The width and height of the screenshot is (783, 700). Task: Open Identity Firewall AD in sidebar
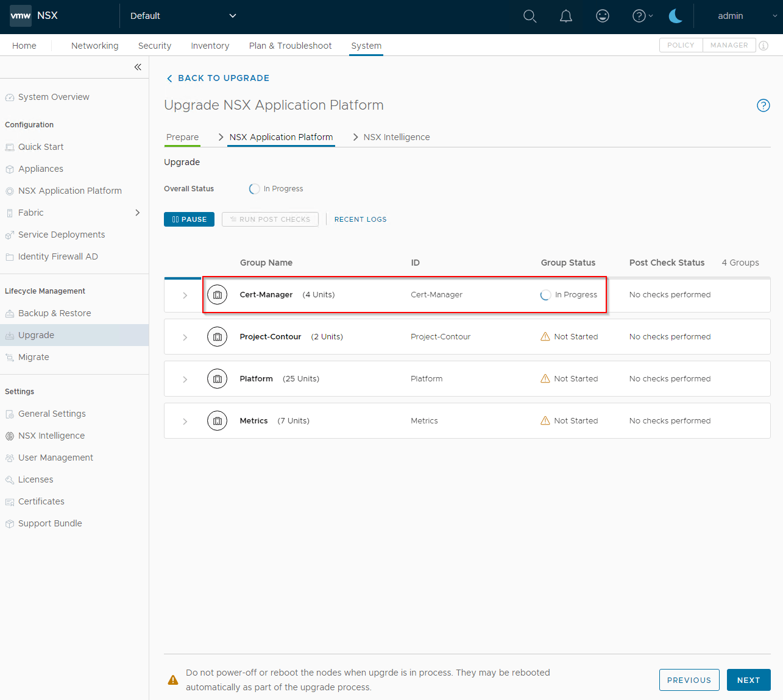(x=58, y=256)
